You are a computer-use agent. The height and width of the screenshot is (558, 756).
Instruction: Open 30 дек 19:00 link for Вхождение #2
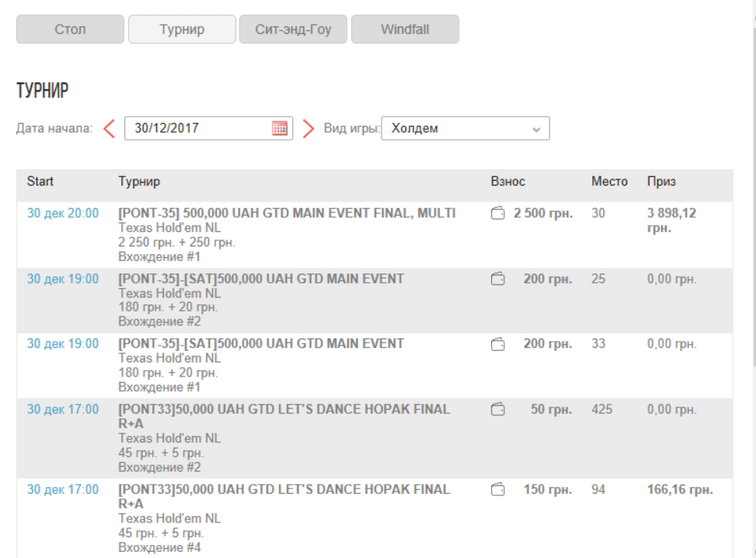pyautogui.click(x=63, y=279)
